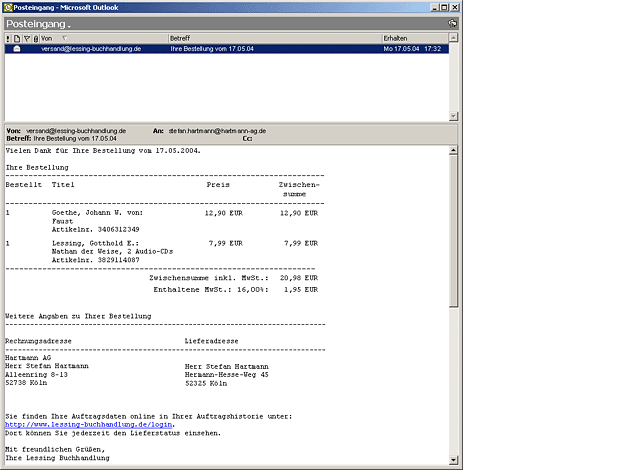This screenshot has width=620, height=470.
Task: Sort messages by the Betreff column
Action: (275, 38)
